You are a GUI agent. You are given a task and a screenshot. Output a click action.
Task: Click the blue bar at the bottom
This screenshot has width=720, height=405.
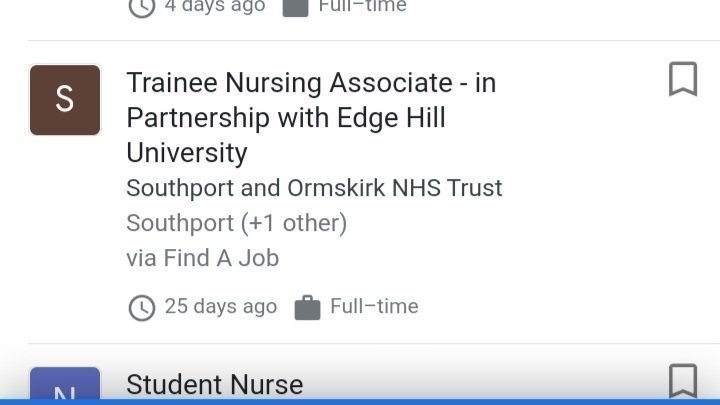pyautogui.click(x=360, y=401)
